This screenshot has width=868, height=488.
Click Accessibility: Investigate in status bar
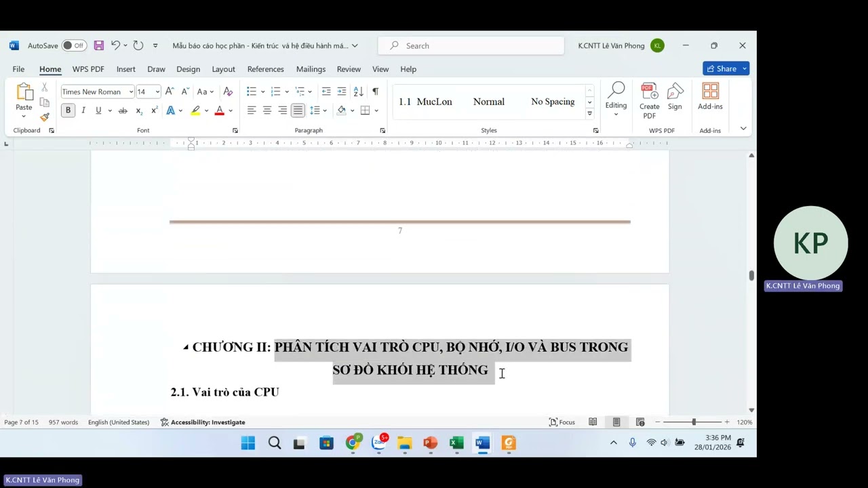click(x=203, y=422)
